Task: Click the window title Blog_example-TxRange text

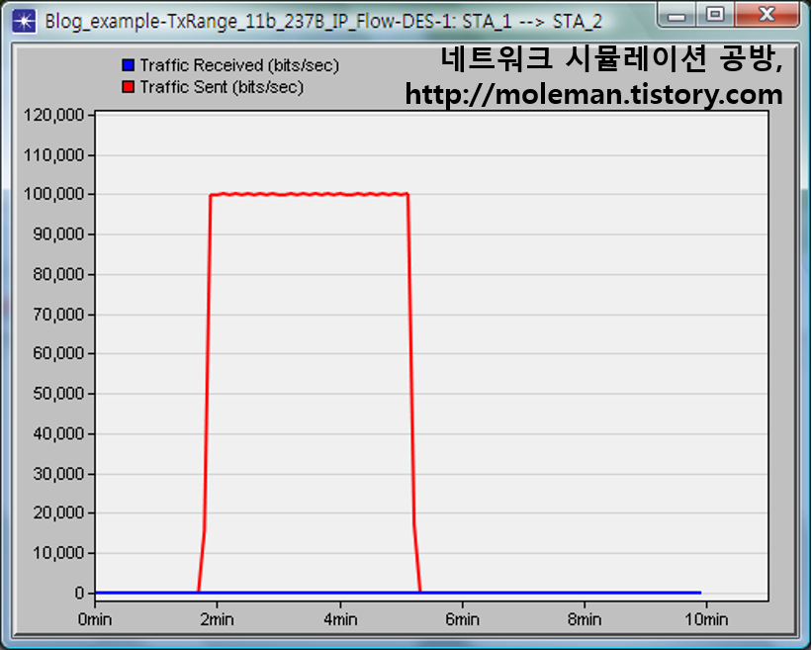Action: pyautogui.click(x=323, y=22)
